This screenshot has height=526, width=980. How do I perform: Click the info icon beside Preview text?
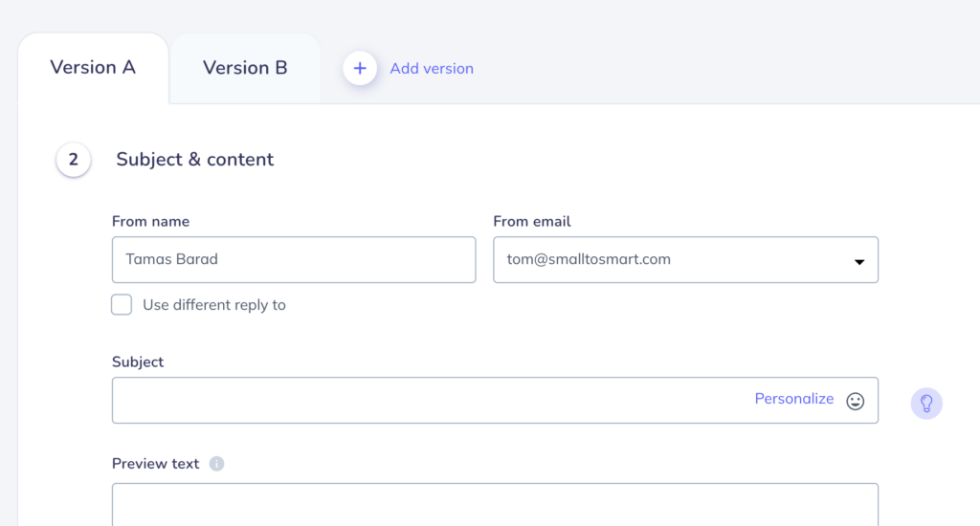(x=217, y=464)
